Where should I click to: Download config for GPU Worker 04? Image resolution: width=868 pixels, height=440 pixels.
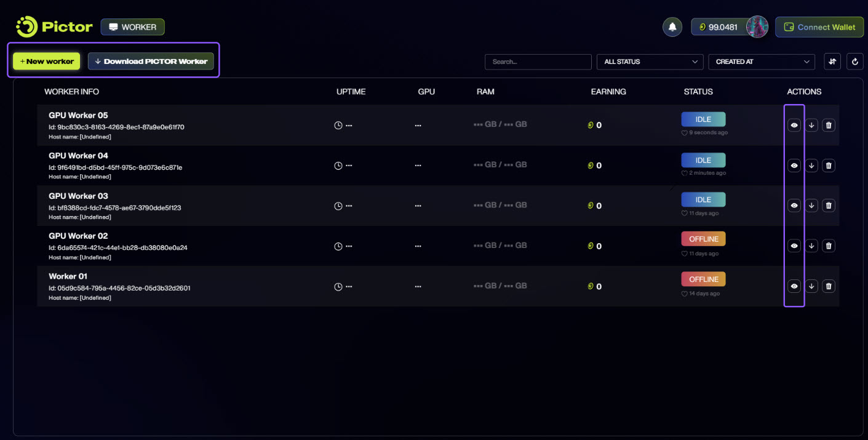(x=811, y=166)
